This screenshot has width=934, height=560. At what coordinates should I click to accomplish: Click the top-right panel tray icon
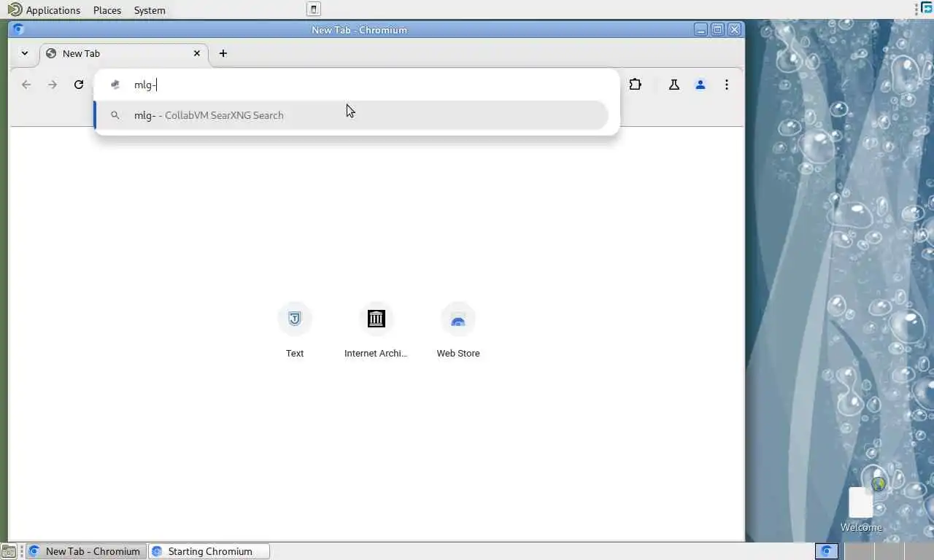[927, 8]
